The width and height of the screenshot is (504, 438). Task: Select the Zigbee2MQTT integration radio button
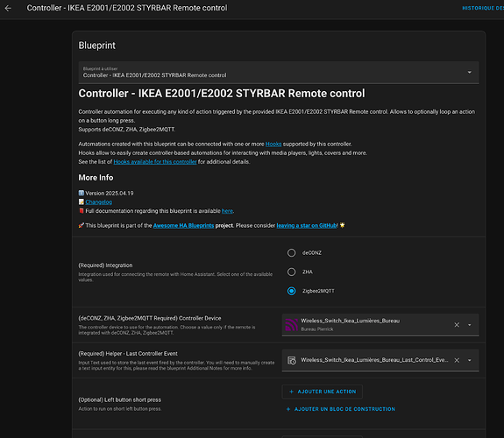pos(291,291)
